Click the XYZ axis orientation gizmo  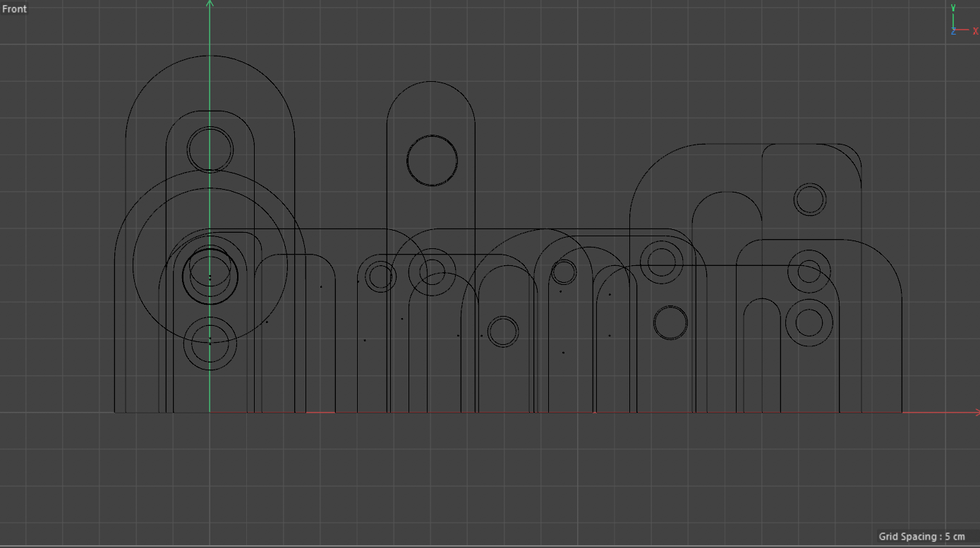tap(963, 20)
